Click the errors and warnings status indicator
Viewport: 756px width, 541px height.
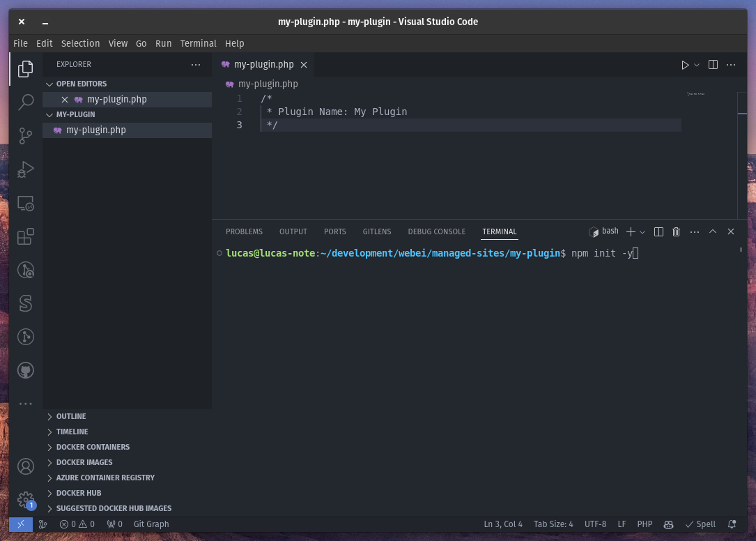point(77,524)
